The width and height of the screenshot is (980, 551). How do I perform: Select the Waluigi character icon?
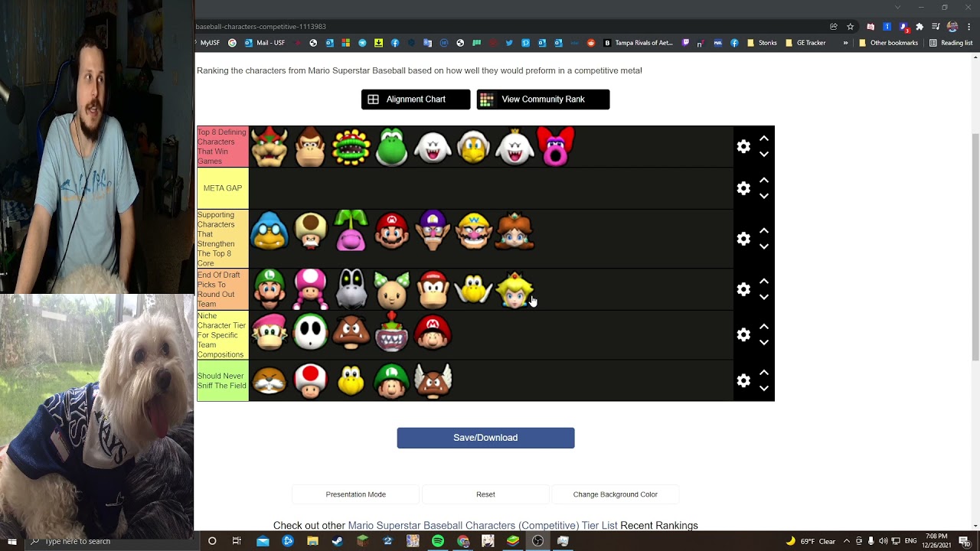click(x=433, y=231)
